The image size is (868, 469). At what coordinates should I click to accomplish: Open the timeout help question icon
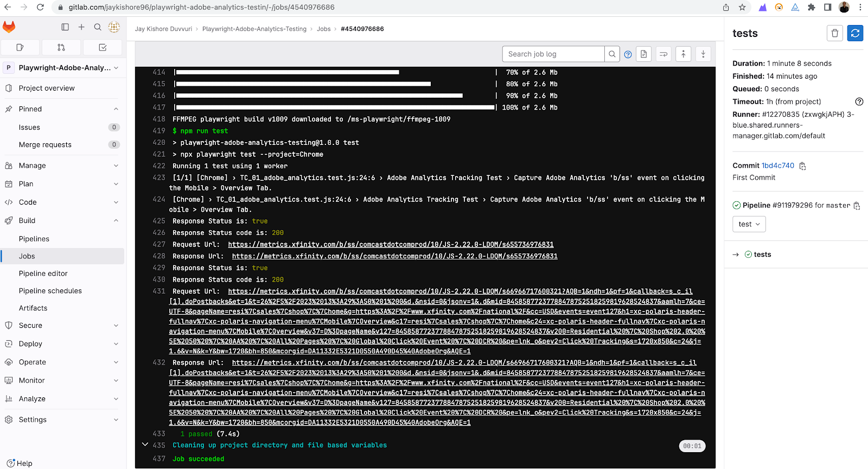click(x=859, y=102)
